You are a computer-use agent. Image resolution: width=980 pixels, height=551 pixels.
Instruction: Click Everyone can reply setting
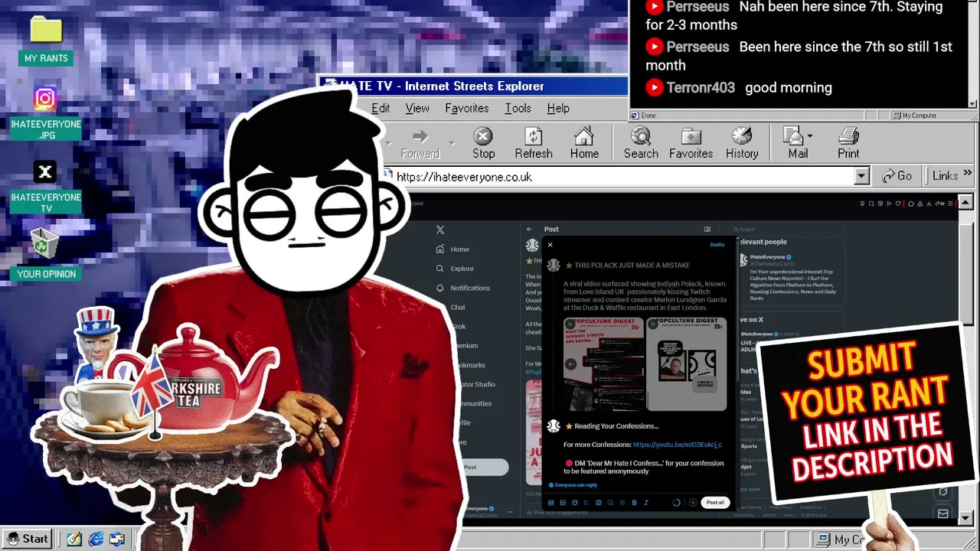573,485
